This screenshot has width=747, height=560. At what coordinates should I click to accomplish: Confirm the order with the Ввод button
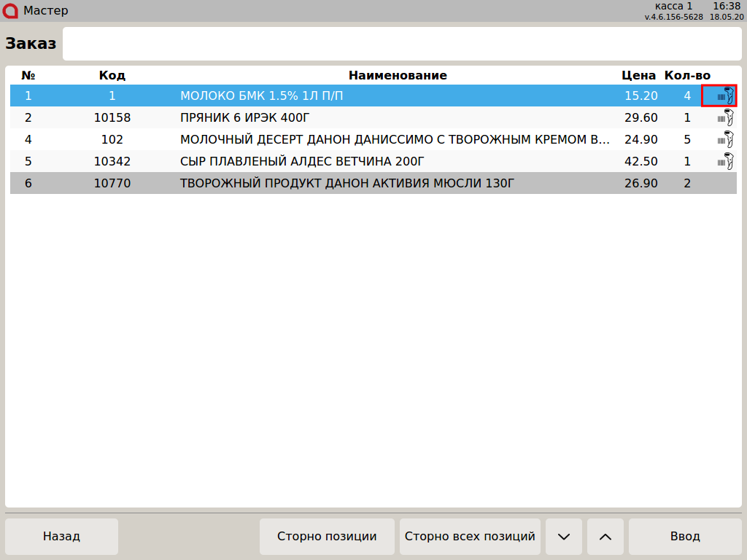(x=684, y=537)
